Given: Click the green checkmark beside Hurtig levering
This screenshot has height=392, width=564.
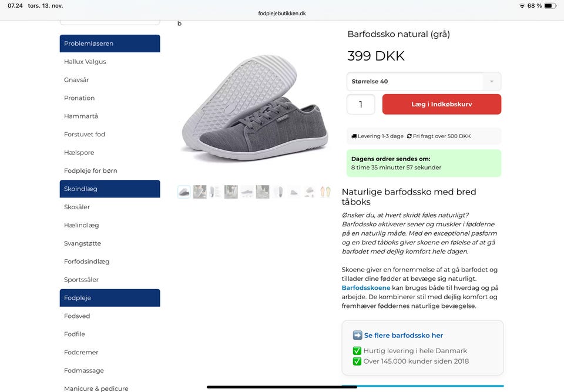Looking at the screenshot, I should (357, 351).
